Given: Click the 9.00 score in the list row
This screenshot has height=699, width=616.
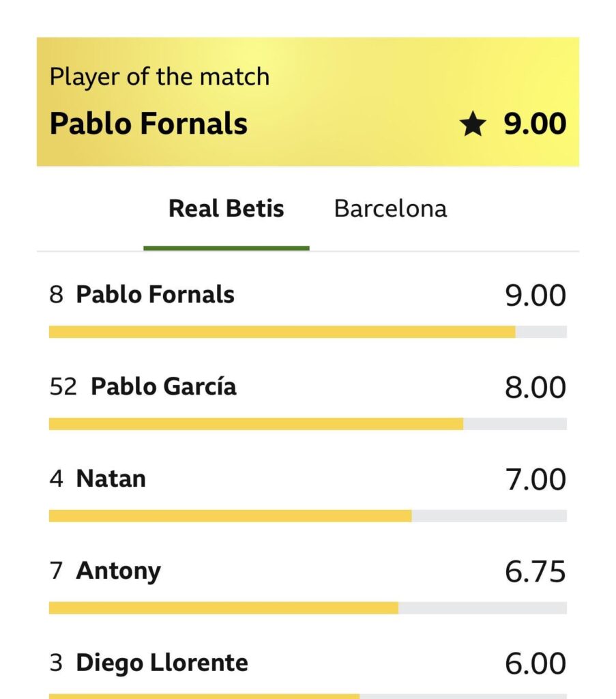Looking at the screenshot, I should click(x=535, y=296).
